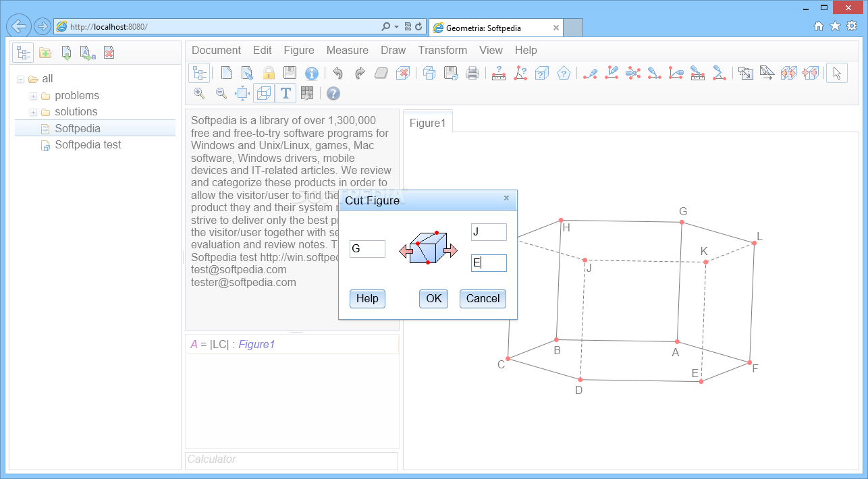Open the Draw menu
This screenshot has height=479, width=868.
394,50
